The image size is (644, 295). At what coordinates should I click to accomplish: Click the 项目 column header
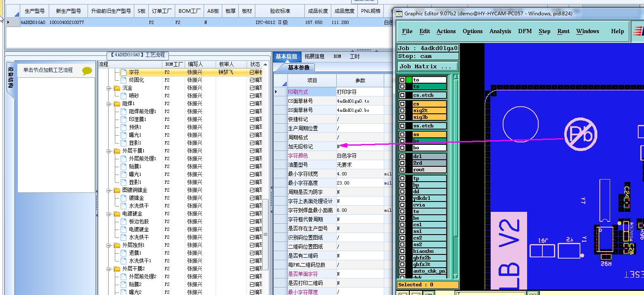pos(312,80)
